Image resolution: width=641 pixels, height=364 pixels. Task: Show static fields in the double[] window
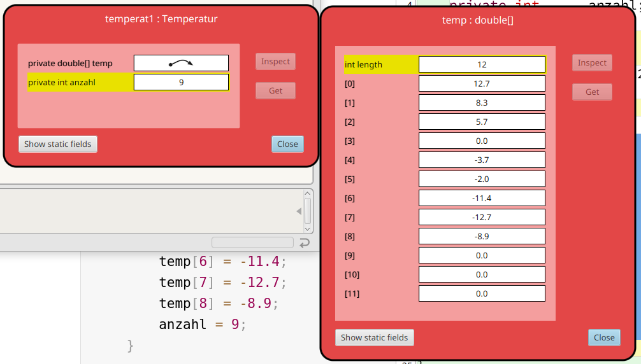pyautogui.click(x=374, y=337)
